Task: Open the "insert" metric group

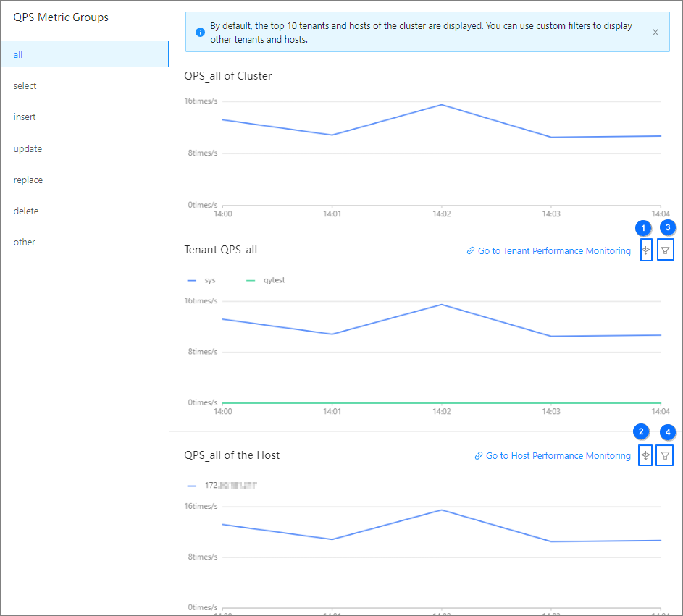Action: pyautogui.click(x=25, y=117)
